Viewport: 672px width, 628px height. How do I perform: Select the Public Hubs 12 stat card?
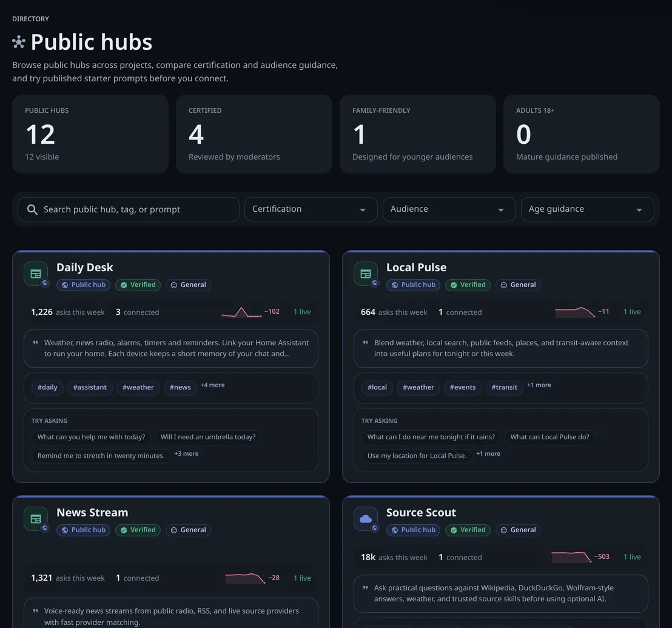90,133
